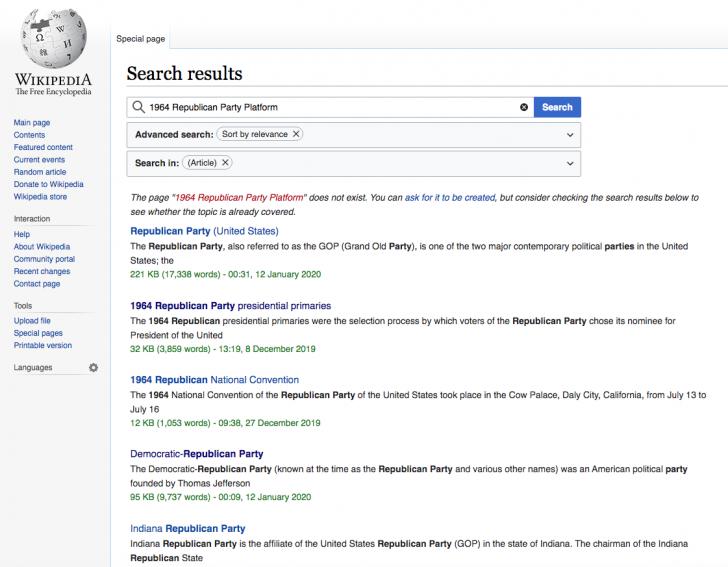Click the magnifying glass icon in search box
The image size is (728, 567).
click(x=138, y=107)
